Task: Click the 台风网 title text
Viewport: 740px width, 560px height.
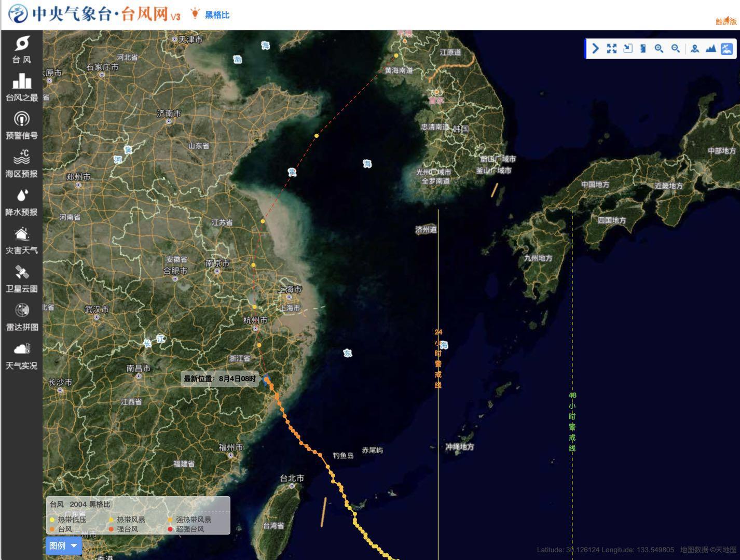Action: pyautogui.click(x=145, y=14)
